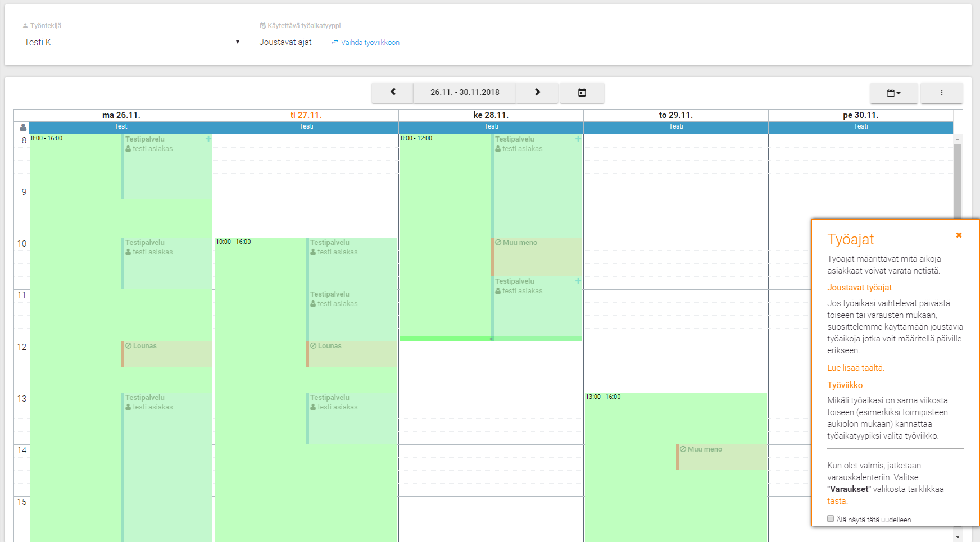This screenshot has width=980, height=542.
Task: Click the vertical scrollbar thumb
Action: 958,181
